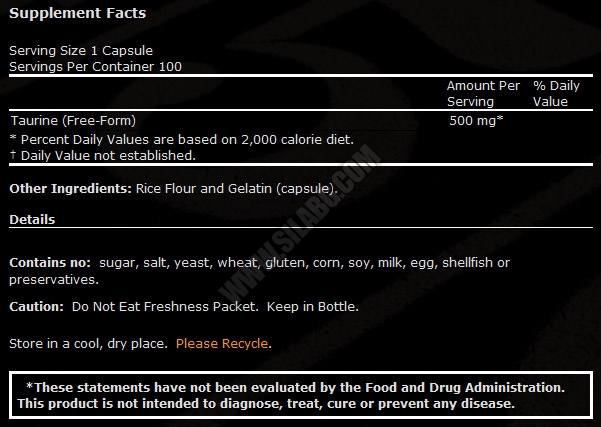Click the Percent Daily Values footnote
Image resolution: width=601 pixels, height=427 pixels.
[x=182, y=140]
